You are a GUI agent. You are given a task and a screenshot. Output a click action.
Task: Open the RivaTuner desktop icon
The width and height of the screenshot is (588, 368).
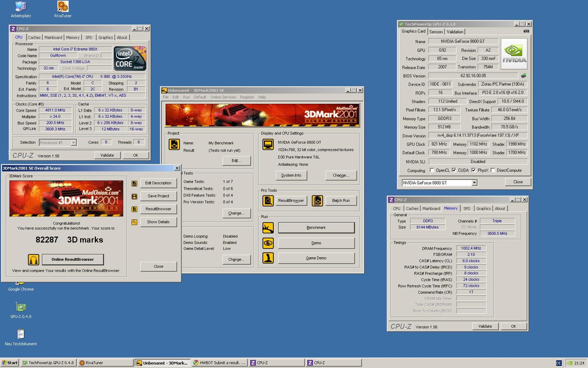(x=63, y=10)
